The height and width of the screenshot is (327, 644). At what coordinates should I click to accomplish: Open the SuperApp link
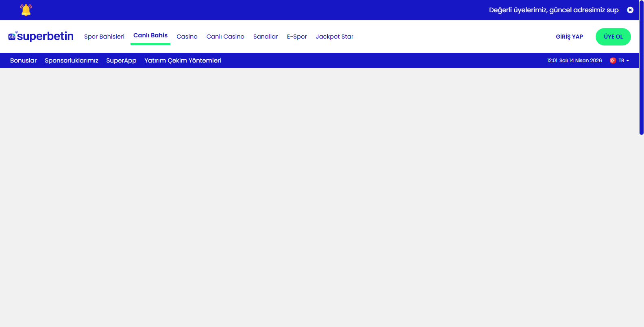tap(121, 61)
